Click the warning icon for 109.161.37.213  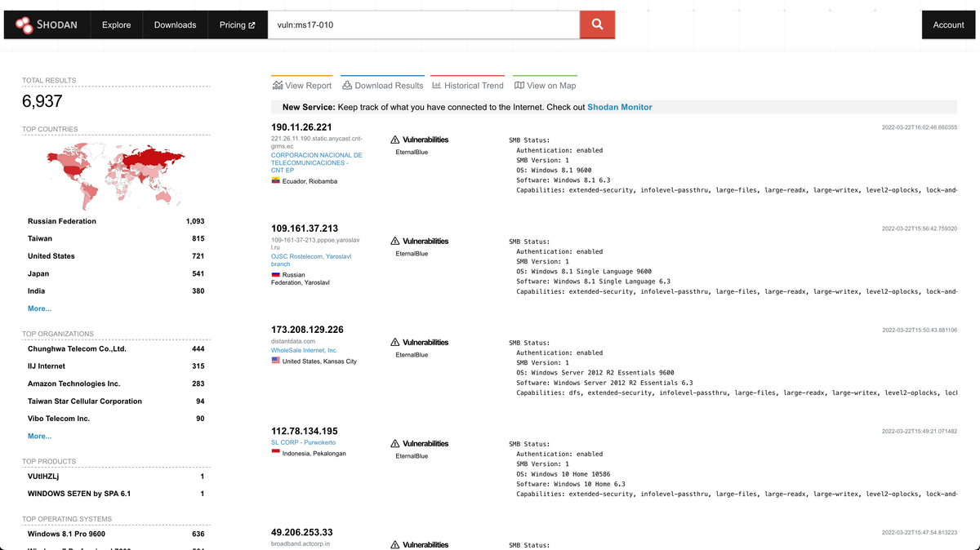(x=395, y=242)
